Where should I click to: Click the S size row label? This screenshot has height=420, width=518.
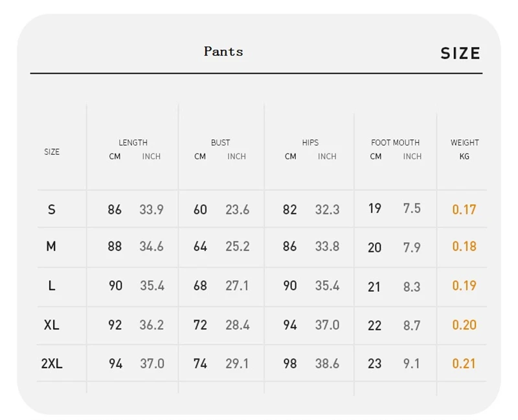pos(52,210)
